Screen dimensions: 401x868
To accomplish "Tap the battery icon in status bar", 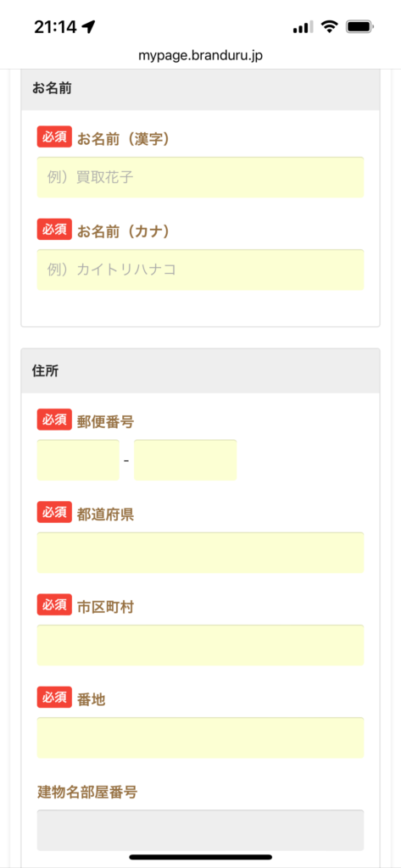I will pos(360,26).
